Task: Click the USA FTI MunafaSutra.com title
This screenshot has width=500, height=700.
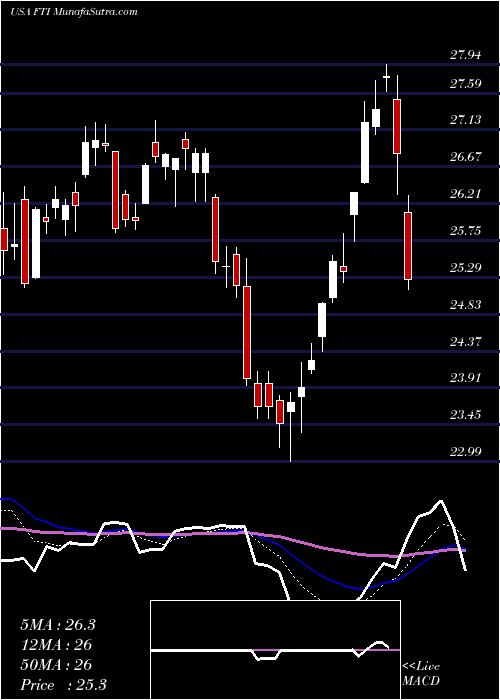Action: coord(74,12)
